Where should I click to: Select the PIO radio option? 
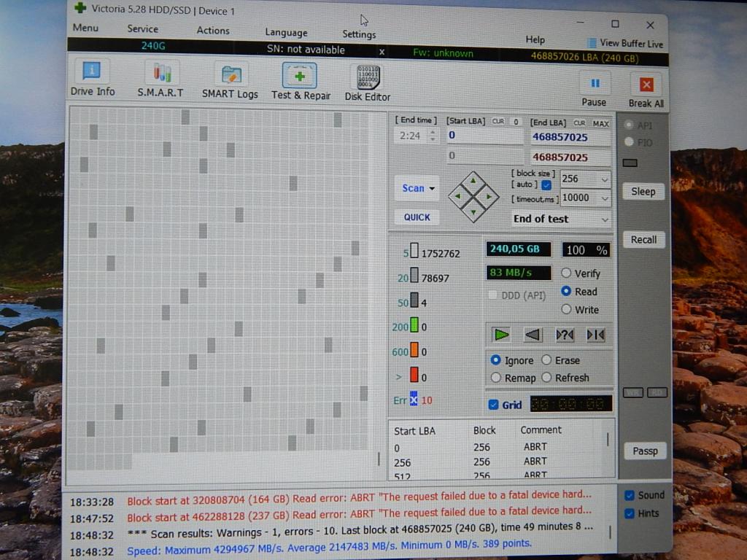[628, 141]
